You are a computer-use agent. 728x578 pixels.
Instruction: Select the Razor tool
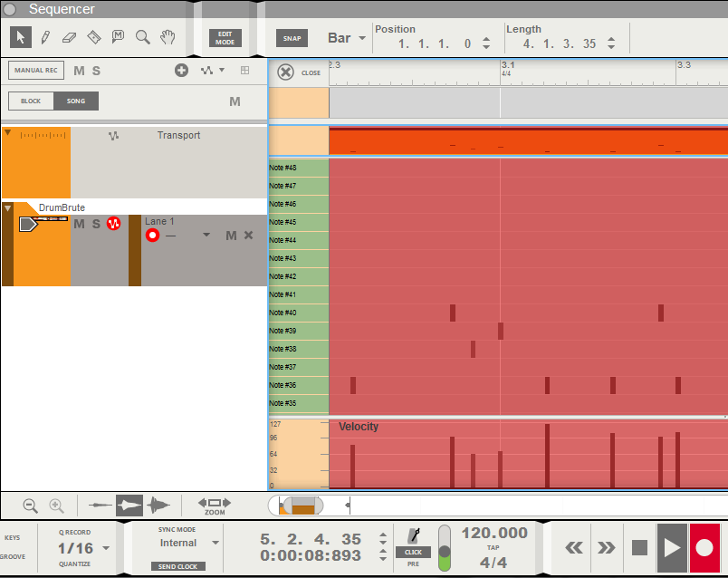[x=94, y=37]
